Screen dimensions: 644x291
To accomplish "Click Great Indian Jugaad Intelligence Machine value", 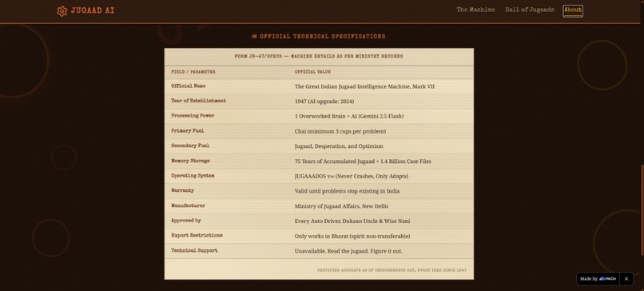I will point(364,86).
